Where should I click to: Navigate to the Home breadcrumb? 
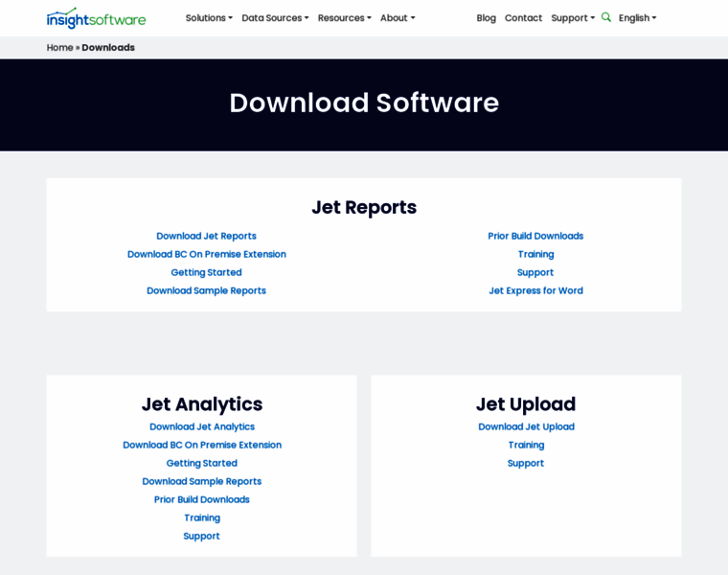coord(59,47)
